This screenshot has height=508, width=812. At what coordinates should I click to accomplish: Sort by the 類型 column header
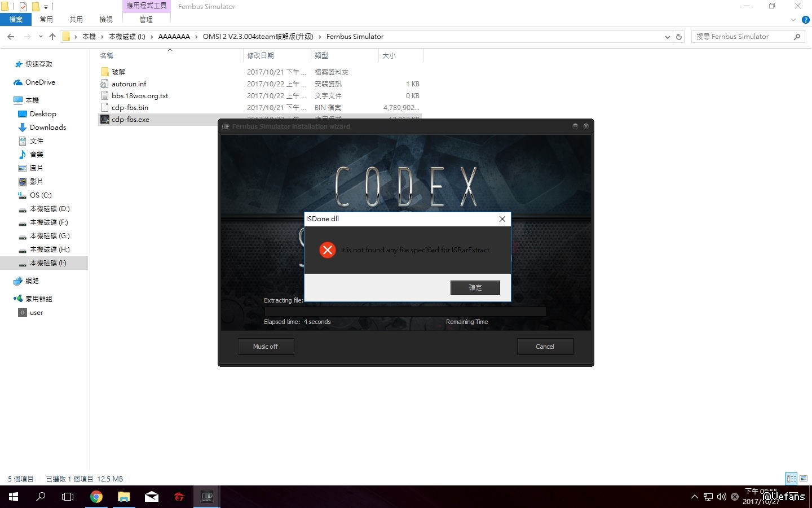click(x=321, y=56)
